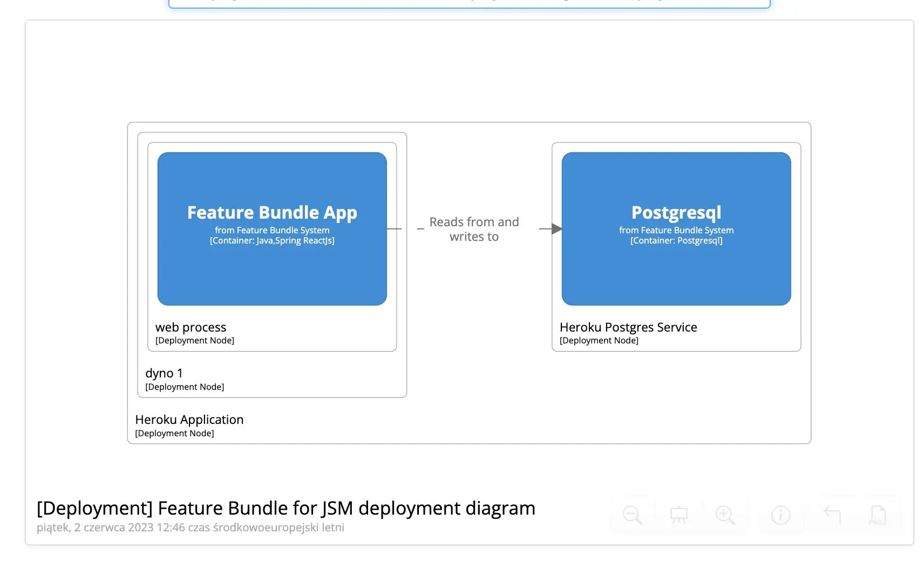Viewport: 924px width, 567px height.
Task: Click the zoom out magnifier icon
Action: (632, 515)
